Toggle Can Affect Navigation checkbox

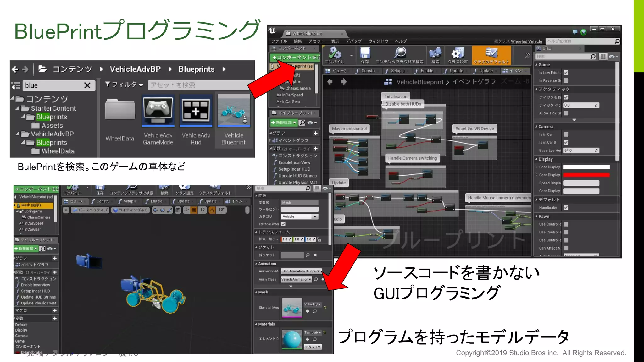click(566, 248)
